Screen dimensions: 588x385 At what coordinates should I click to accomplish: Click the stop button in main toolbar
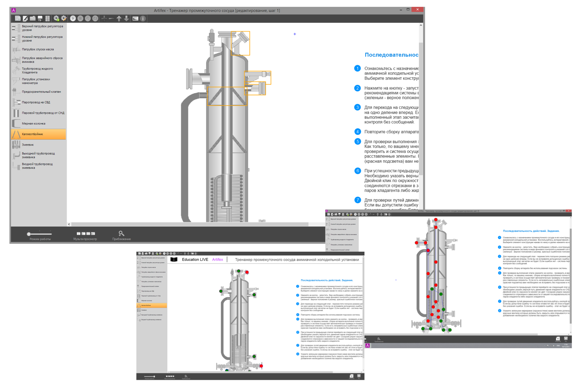click(x=80, y=18)
